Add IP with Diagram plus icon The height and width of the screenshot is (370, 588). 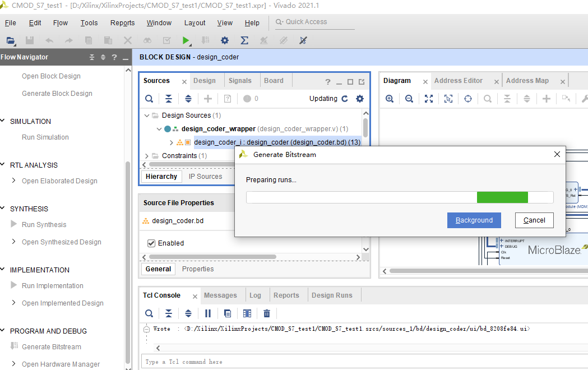(547, 99)
